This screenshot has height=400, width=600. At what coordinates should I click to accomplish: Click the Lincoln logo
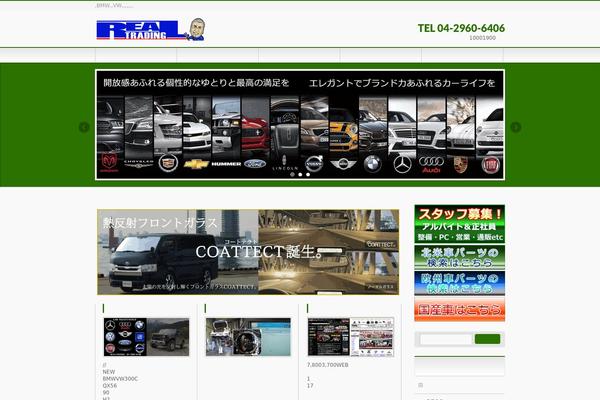click(x=285, y=163)
